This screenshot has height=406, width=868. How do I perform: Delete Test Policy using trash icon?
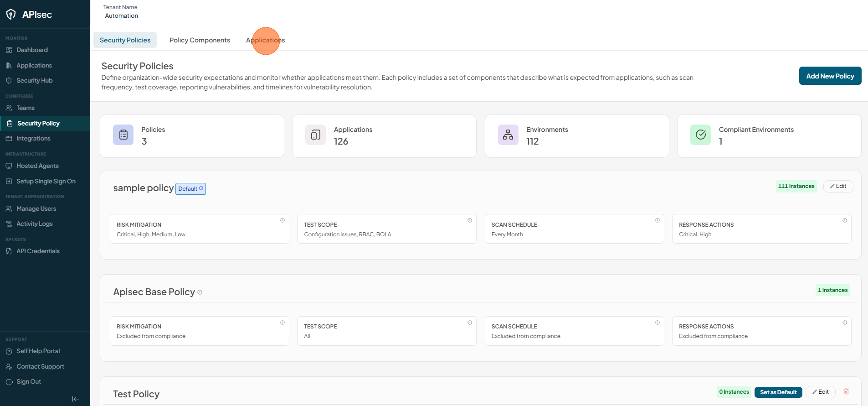(846, 391)
